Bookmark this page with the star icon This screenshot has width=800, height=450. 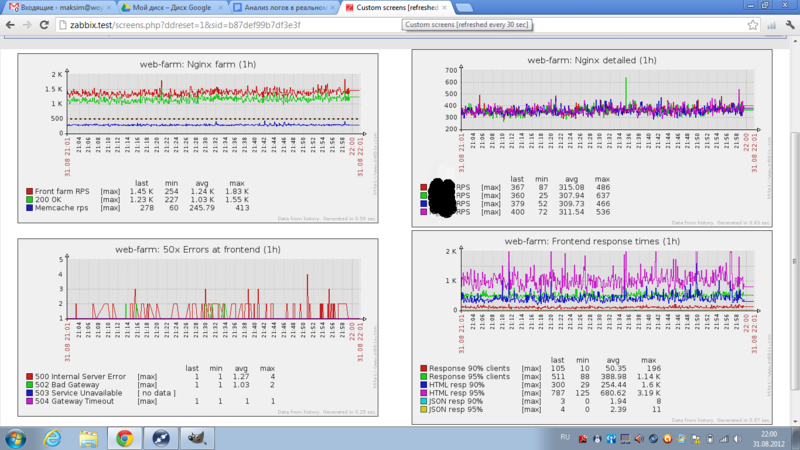pos(753,24)
